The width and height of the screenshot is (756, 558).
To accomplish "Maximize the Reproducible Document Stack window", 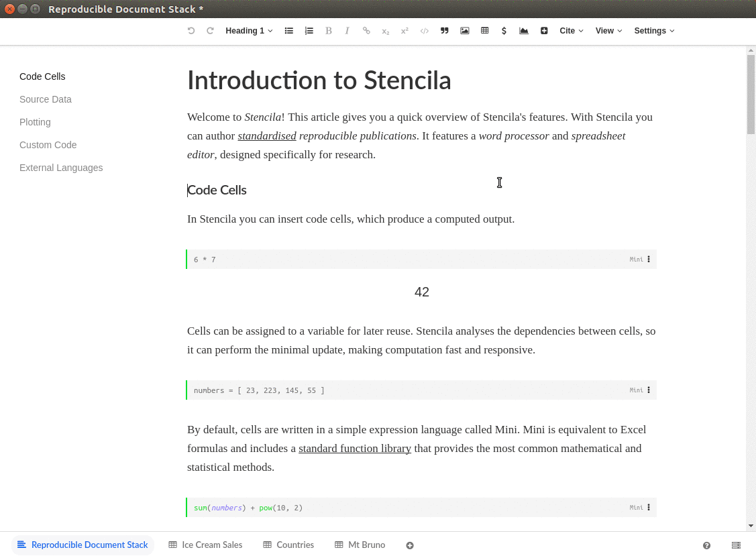I will (x=35, y=9).
